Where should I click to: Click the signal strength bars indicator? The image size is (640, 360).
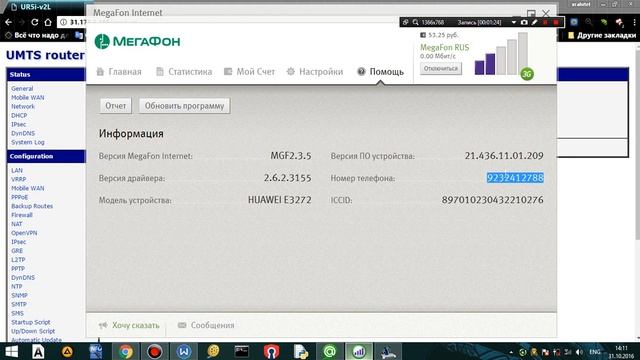501,54
